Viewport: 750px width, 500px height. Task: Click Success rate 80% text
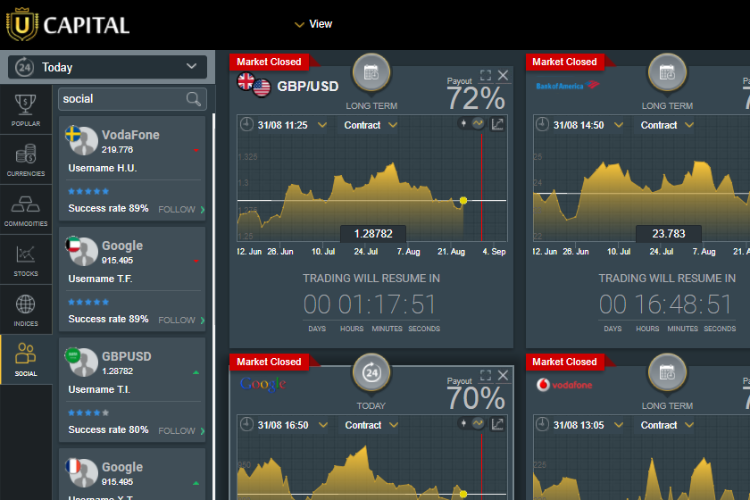[108, 430]
